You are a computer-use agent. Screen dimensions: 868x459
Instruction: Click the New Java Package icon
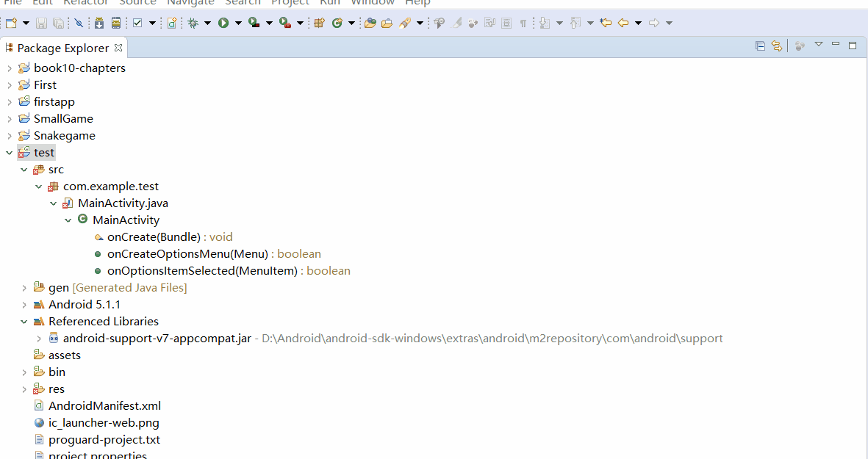click(320, 24)
